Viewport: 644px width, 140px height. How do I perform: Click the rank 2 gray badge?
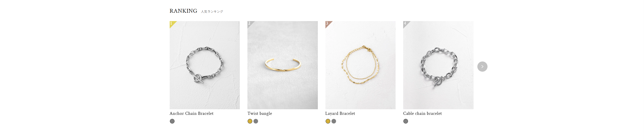pyautogui.click(x=250, y=24)
